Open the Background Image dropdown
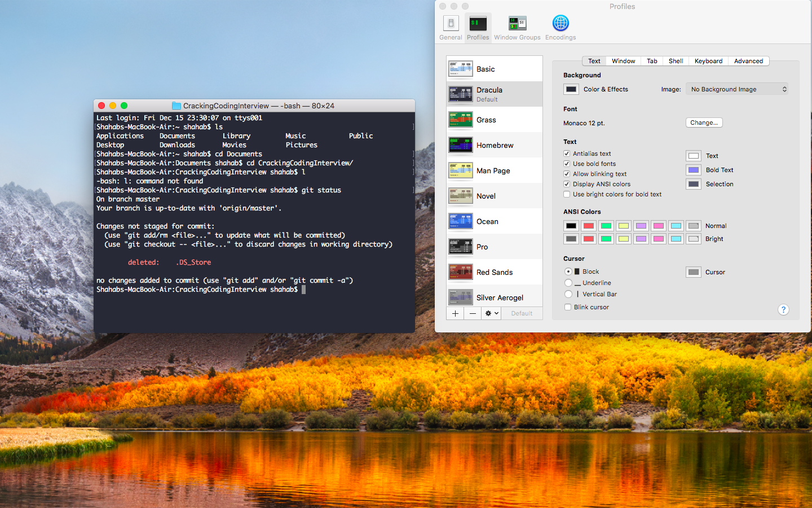 (737, 89)
